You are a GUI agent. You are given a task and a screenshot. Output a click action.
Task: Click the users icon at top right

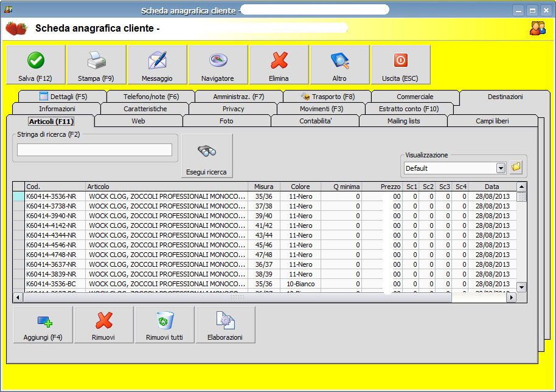(537, 28)
